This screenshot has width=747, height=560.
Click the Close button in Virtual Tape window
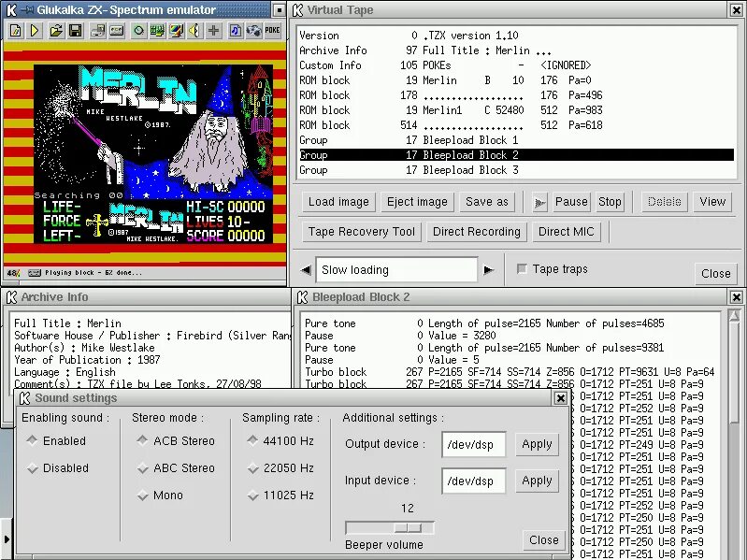pos(715,274)
